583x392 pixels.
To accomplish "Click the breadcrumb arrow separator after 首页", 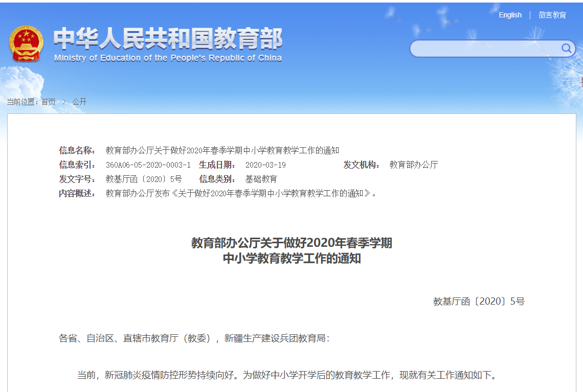I will click(64, 102).
